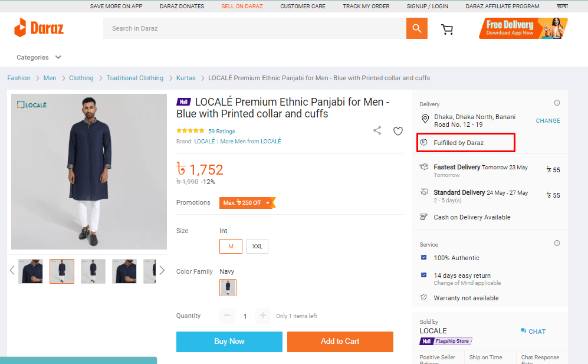Click the orange search magnifier icon
Viewport: 588px width, 364px height.
click(x=416, y=28)
